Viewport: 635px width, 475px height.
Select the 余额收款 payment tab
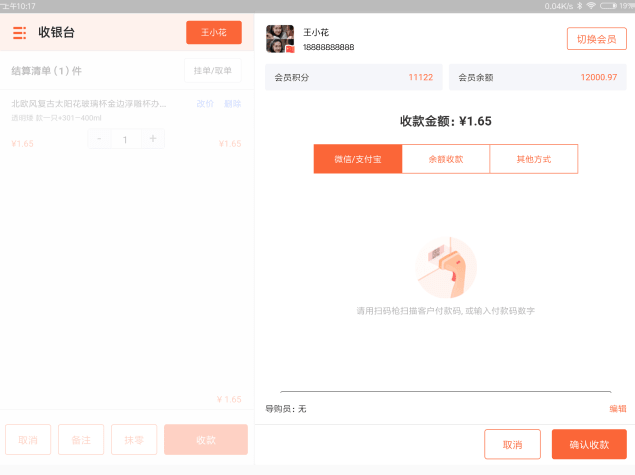(445, 159)
